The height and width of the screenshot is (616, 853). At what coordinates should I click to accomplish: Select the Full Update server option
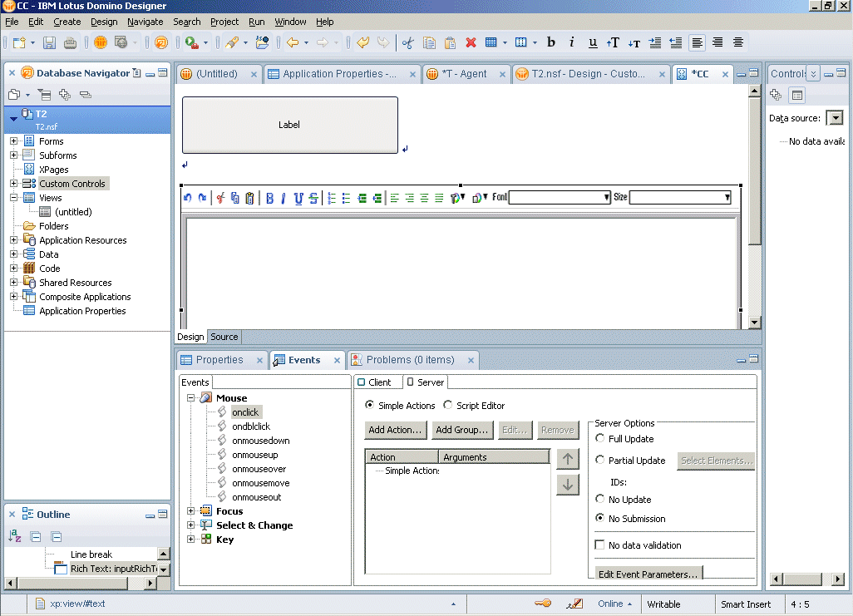(x=600, y=438)
